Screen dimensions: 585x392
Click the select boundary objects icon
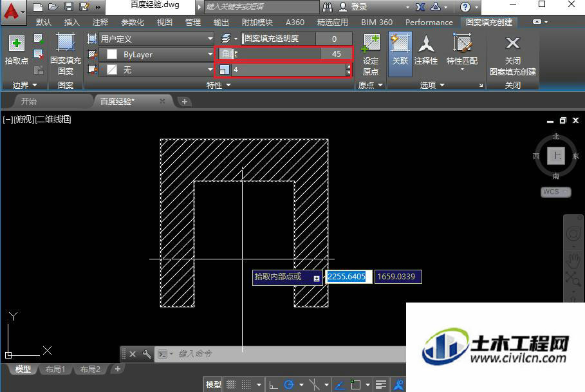39,39
